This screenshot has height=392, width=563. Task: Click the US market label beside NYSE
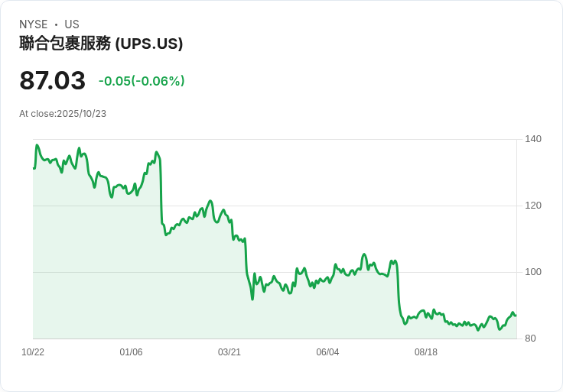pyautogui.click(x=72, y=24)
